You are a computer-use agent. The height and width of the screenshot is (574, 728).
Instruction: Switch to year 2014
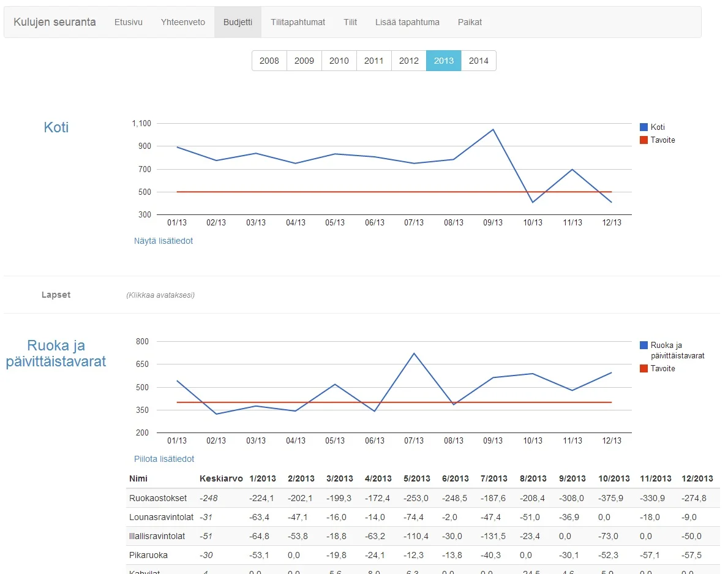tap(478, 61)
